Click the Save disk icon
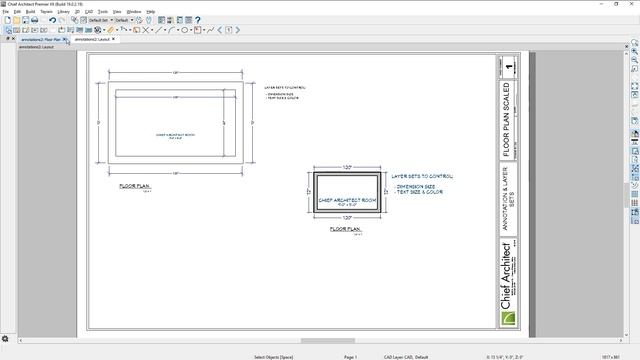The height and width of the screenshot is (360, 640). click(26, 20)
